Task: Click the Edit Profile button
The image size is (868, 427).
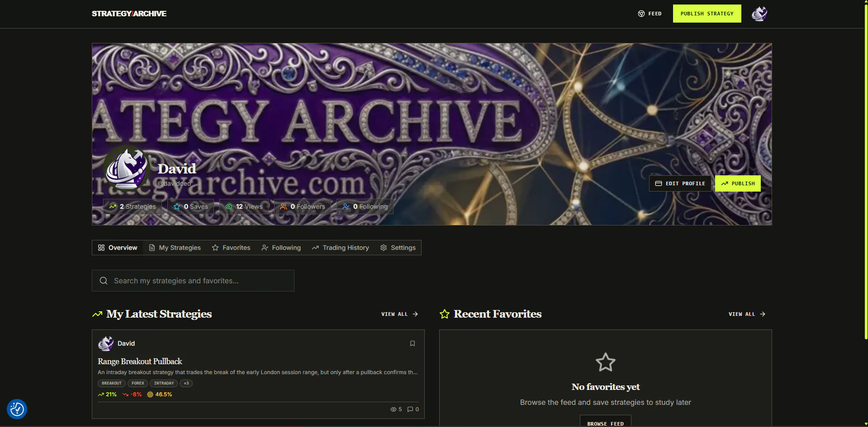Action: (680, 183)
